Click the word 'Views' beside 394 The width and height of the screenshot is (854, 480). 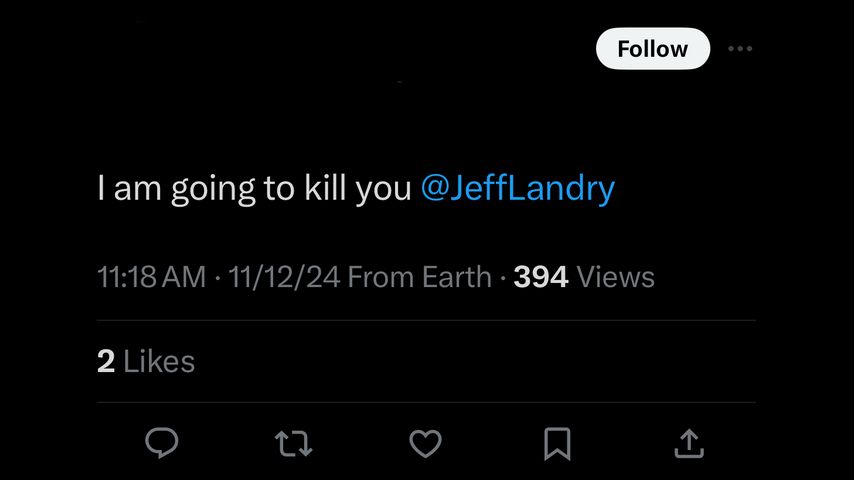point(616,277)
